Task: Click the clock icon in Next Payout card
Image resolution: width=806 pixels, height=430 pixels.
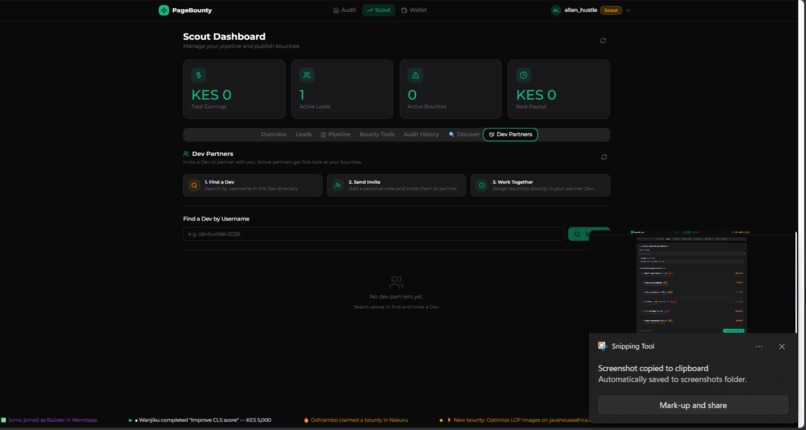Action: [x=523, y=75]
